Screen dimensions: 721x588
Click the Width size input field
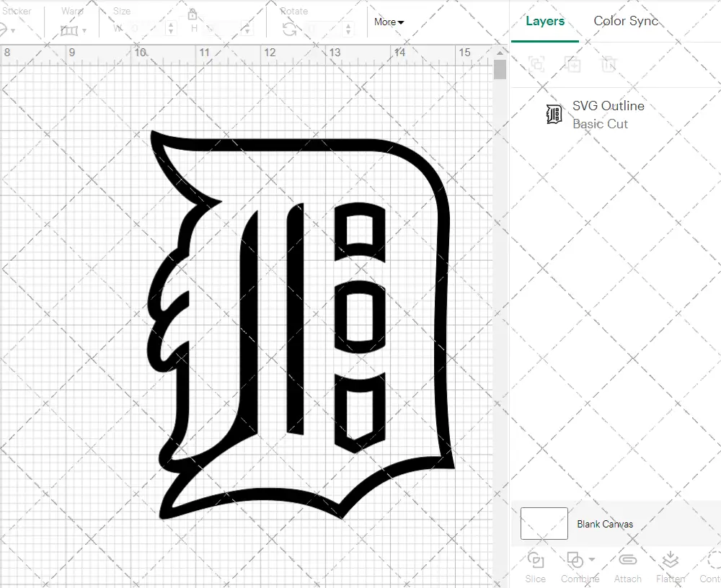pos(147,29)
